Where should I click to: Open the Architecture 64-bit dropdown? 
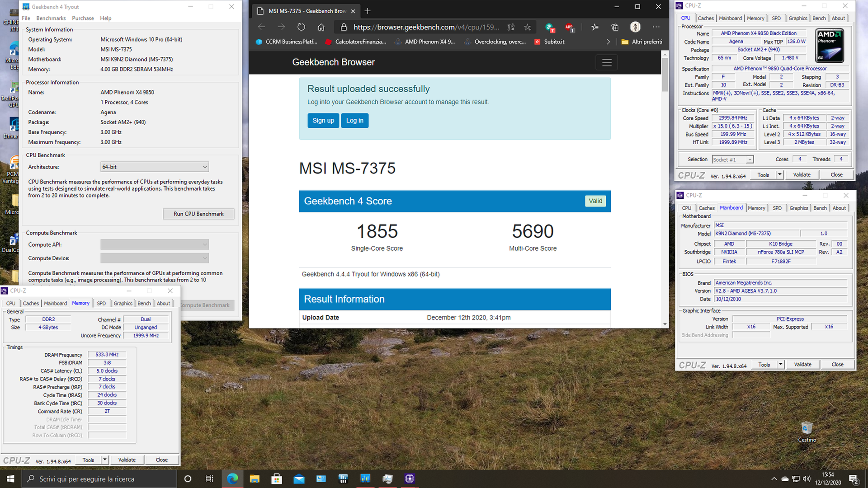pyautogui.click(x=155, y=167)
